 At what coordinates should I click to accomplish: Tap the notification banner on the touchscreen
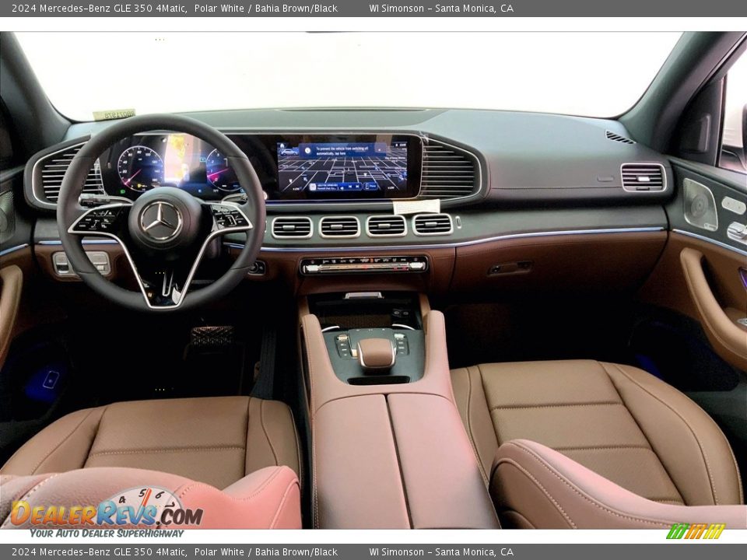342,150
